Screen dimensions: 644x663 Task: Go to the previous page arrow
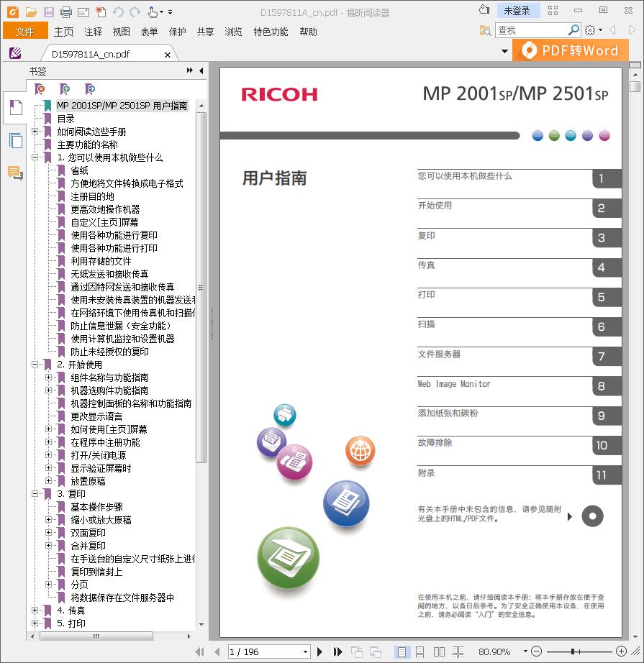coord(217,651)
